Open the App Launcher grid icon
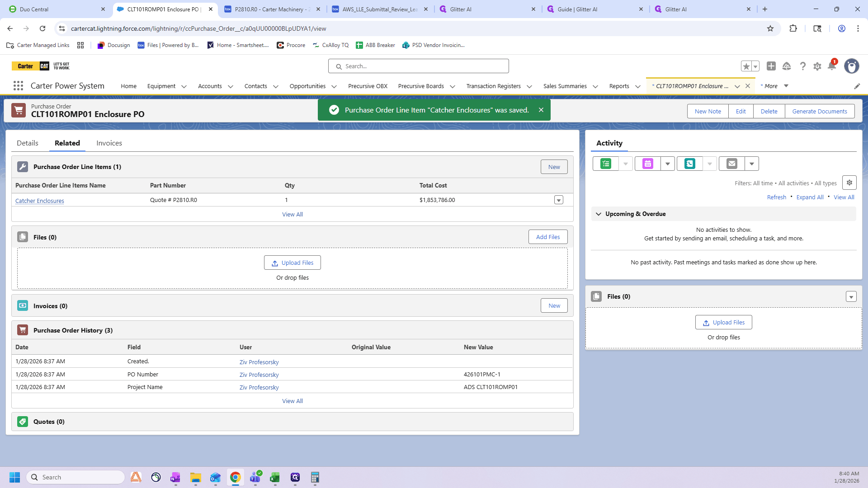The height and width of the screenshot is (488, 868). coord(18,86)
